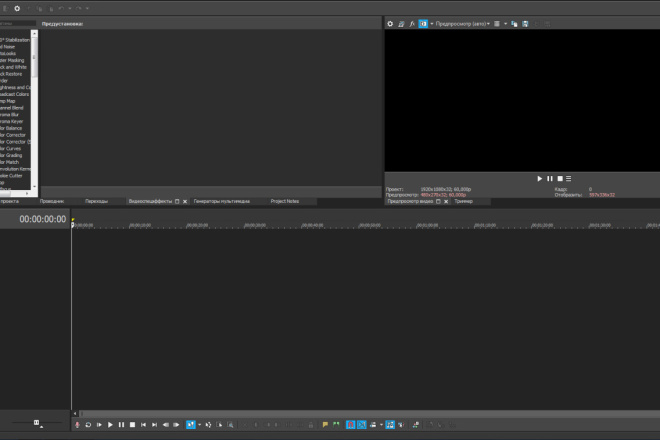Start playback on the timeline transport
The width and height of the screenshot is (660, 440).
point(110,425)
